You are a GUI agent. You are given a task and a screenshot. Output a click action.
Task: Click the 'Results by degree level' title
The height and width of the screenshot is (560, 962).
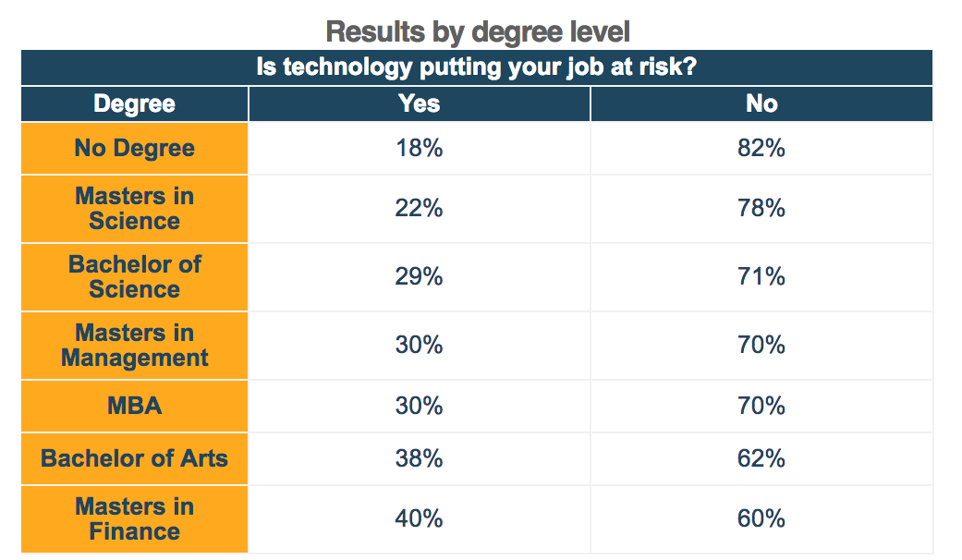(478, 32)
